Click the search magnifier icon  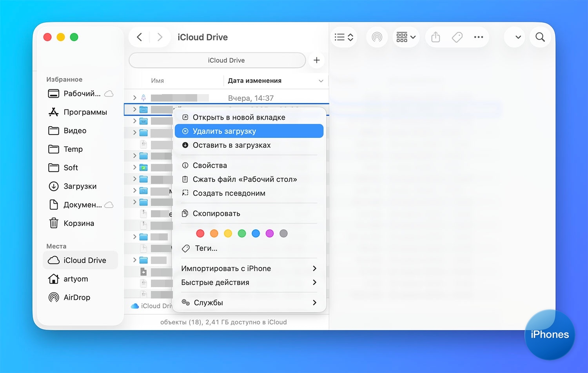(540, 37)
